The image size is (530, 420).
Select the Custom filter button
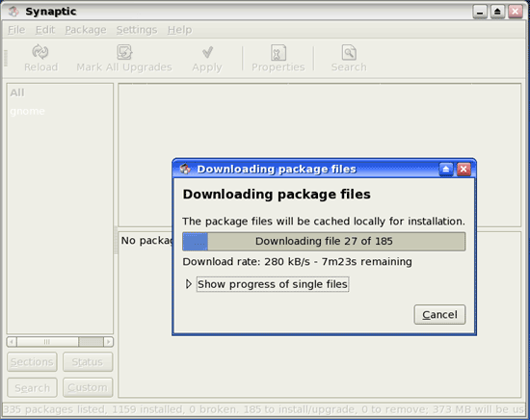coord(88,387)
